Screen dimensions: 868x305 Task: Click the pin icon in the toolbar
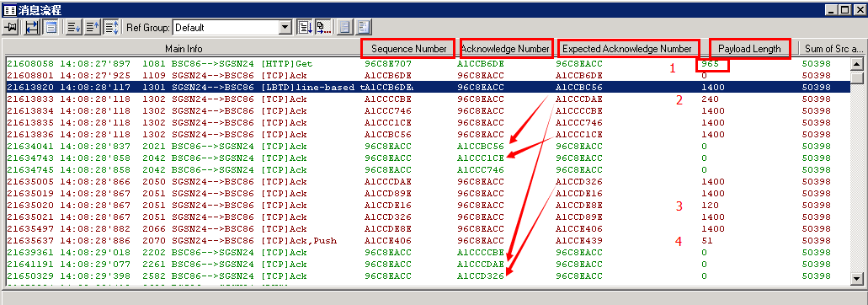tap(10, 27)
